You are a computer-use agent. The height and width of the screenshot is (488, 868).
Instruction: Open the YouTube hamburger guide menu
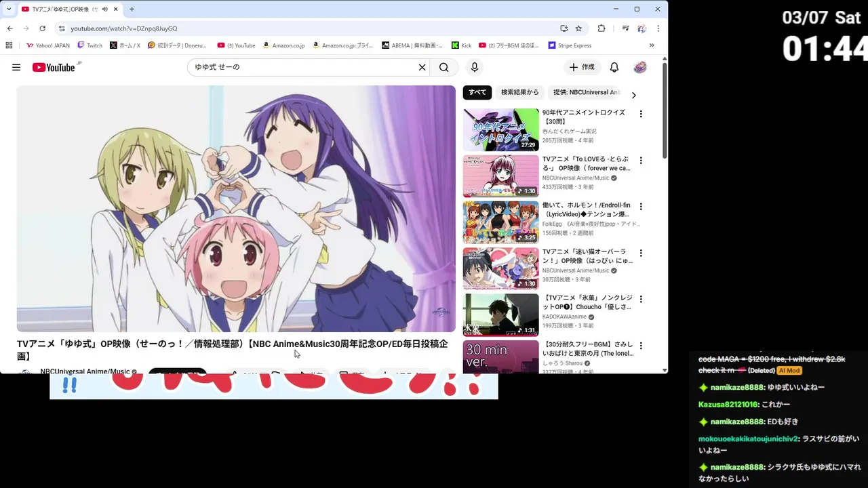(16, 67)
